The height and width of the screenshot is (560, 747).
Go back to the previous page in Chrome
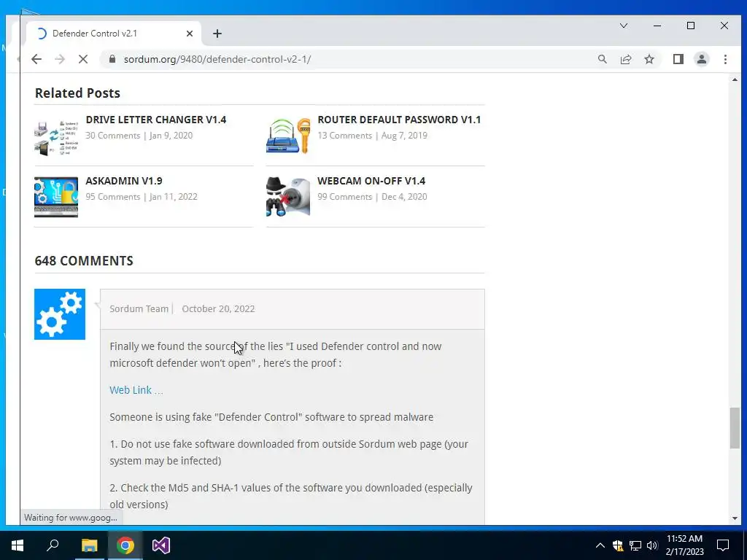(x=36, y=59)
